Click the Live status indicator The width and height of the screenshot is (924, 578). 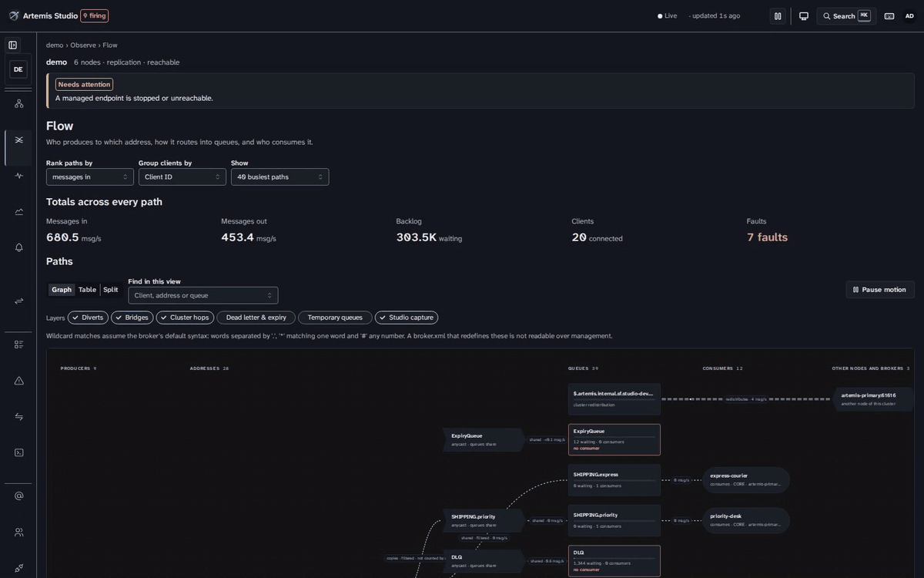click(x=668, y=16)
